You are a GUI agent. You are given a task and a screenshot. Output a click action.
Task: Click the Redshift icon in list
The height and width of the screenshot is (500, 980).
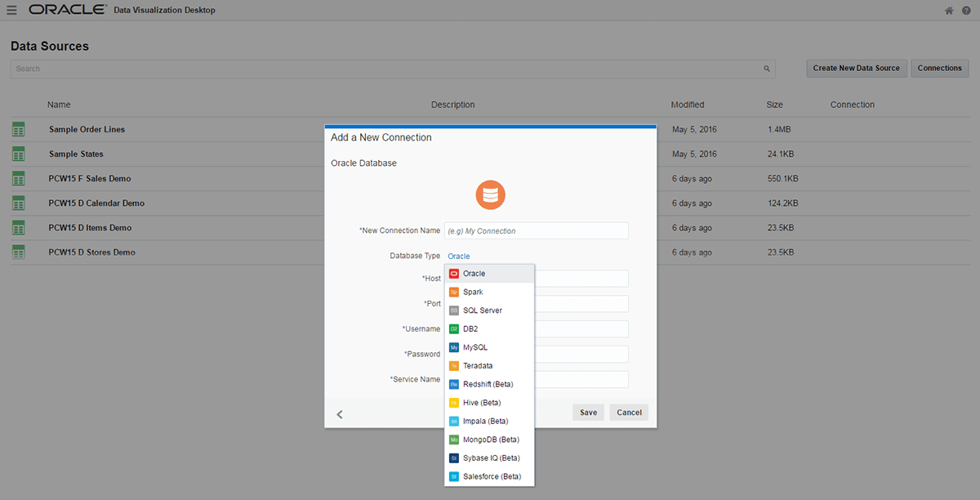tap(454, 384)
